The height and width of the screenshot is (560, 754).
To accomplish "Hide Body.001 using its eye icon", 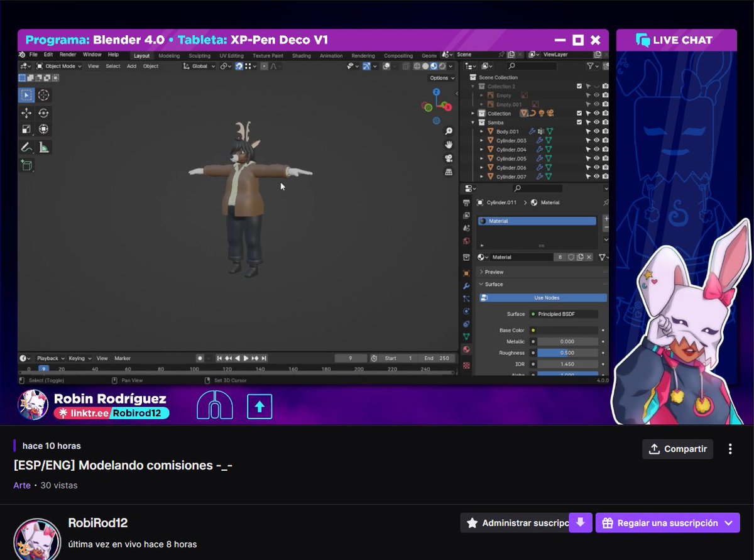I will (596, 131).
